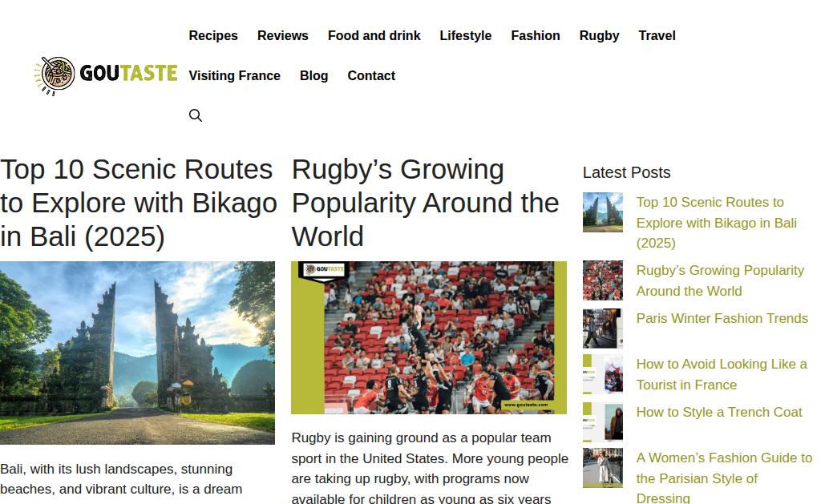View the large Bali temple gate image
821x504 pixels.
coord(137,353)
